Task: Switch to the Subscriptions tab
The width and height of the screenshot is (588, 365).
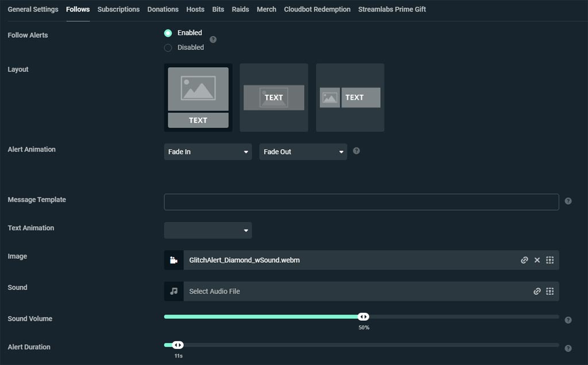Action: (x=118, y=9)
